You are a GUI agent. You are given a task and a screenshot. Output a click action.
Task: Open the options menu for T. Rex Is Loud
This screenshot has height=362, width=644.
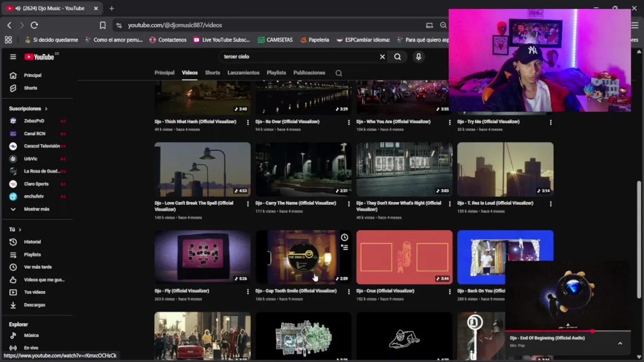tap(550, 204)
